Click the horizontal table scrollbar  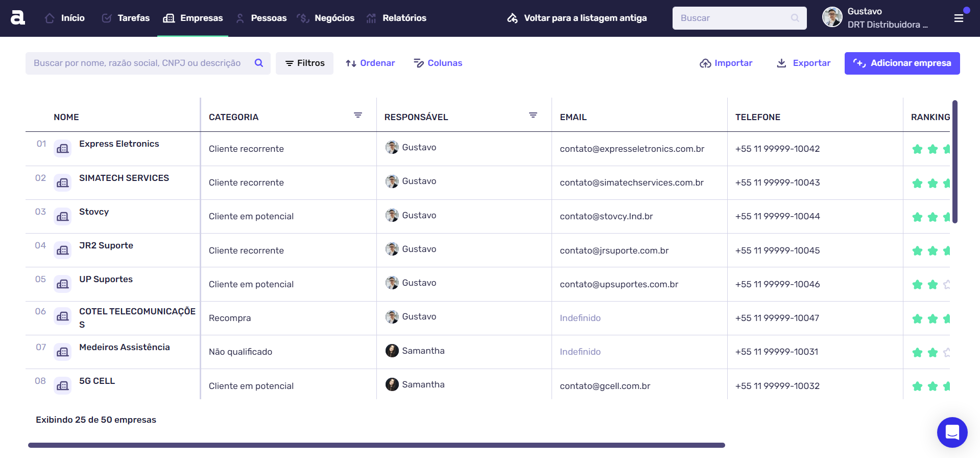[x=376, y=445]
